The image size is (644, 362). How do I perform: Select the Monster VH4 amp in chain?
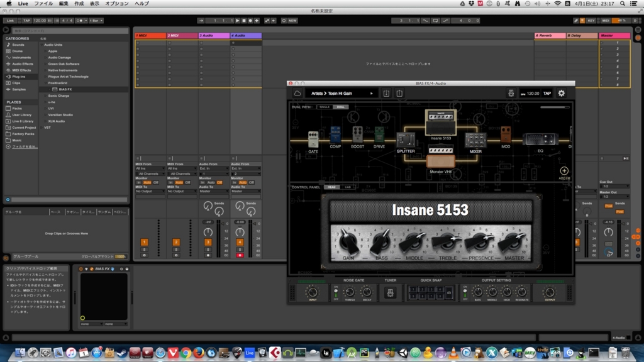[441, 158]
